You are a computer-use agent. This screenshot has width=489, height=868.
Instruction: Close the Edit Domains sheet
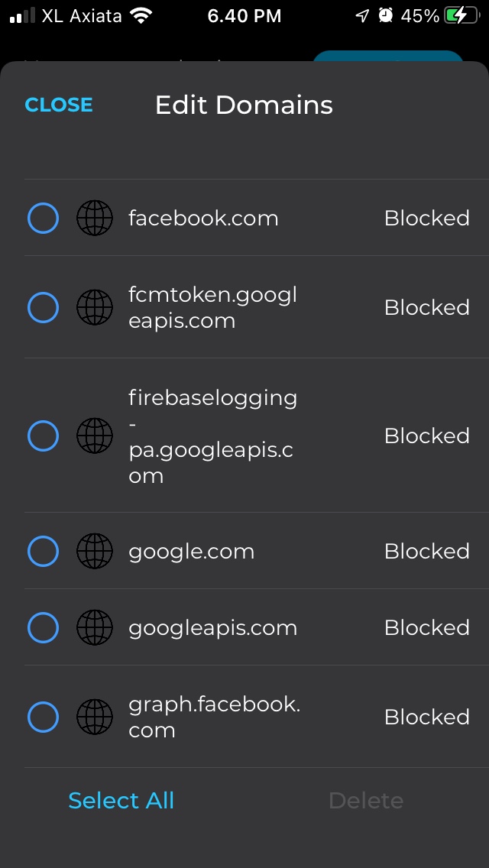tap(59, 105)
